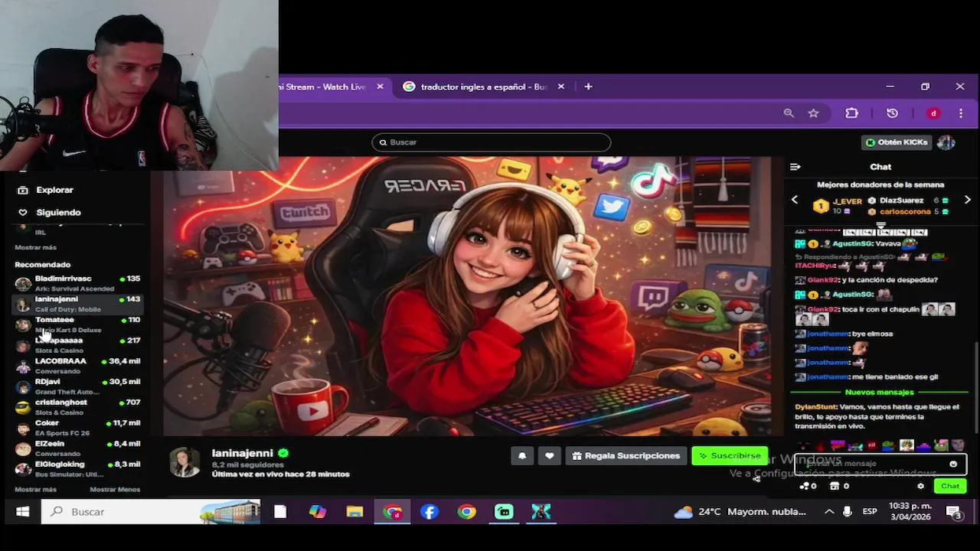Click the green Suscribirse button
980x551 pixels.
pyautogui.click(x=730, y=455)
